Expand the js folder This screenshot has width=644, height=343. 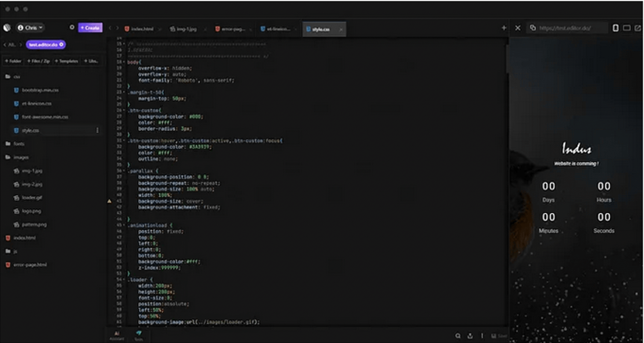pos(11,252)
